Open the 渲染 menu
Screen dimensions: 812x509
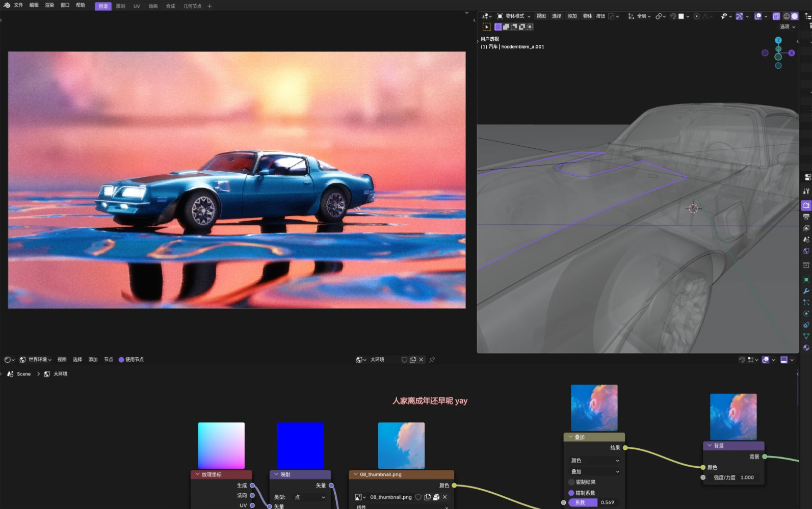(x=49, y=5)
